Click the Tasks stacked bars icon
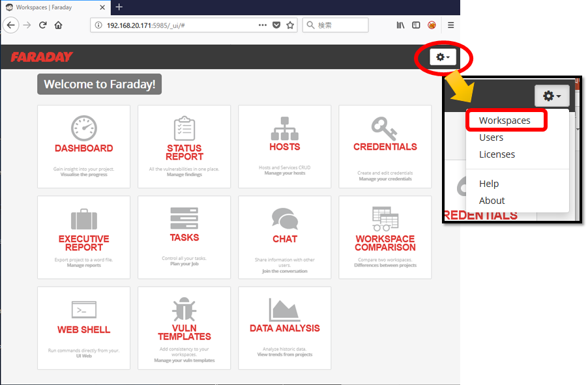 point(184,218)
